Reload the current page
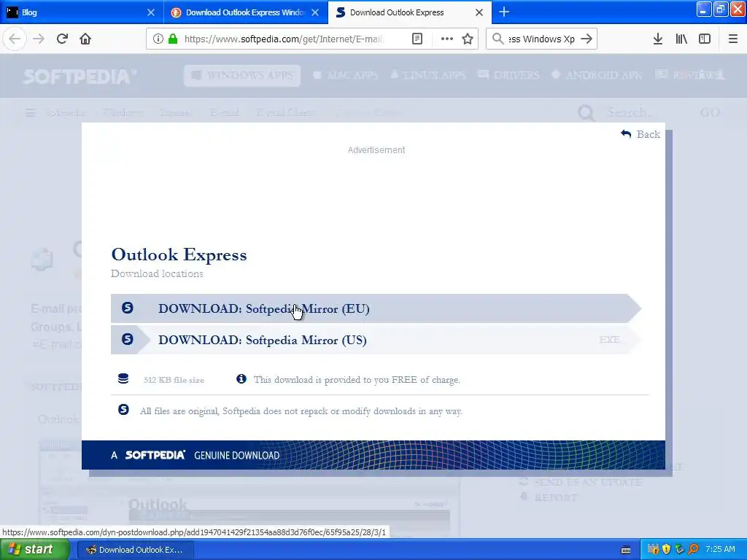This screenshot has width=747, height=560. (x=62, y=39)
